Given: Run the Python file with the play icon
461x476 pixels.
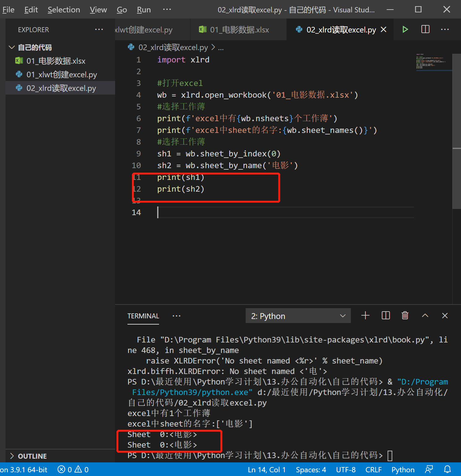Looking at the screenshot, I should tap(405, 30).
